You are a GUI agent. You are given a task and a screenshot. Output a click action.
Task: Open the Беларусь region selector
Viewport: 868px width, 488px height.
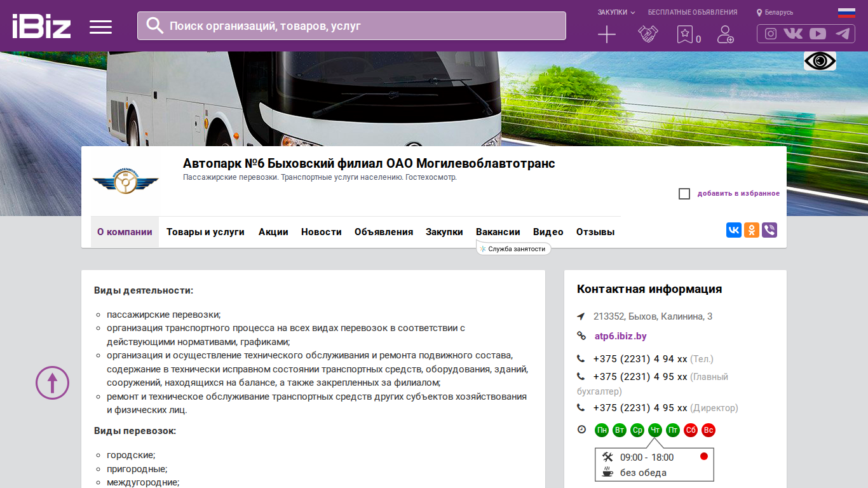click(775, 12)
